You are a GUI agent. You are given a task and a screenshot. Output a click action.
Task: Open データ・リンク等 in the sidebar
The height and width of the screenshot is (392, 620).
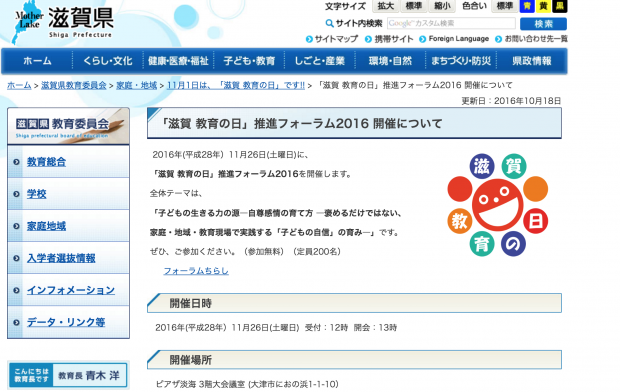[x=66, y=322]
